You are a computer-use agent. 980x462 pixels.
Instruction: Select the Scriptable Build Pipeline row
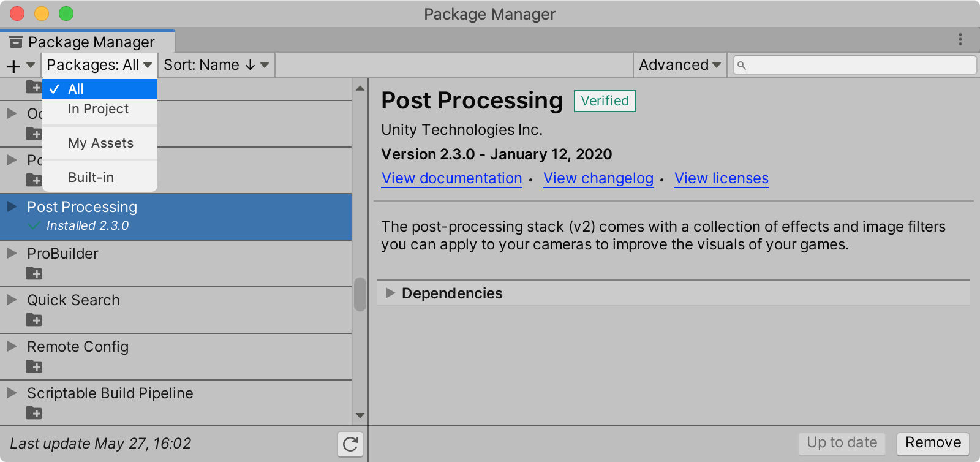click(176, 403)
